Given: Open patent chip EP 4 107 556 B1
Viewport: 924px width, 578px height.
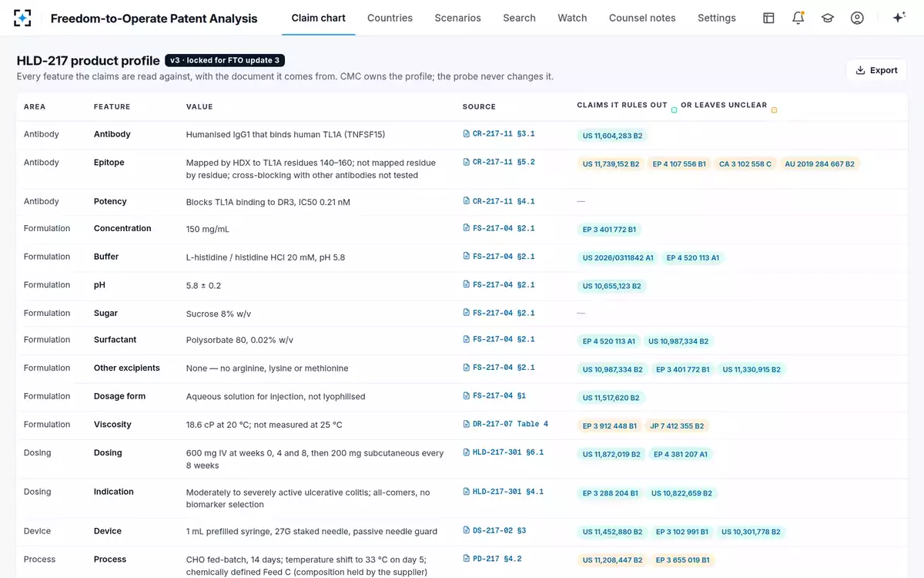Looking at the screenshot, I should pyautogui.click(x=679, y=164).
